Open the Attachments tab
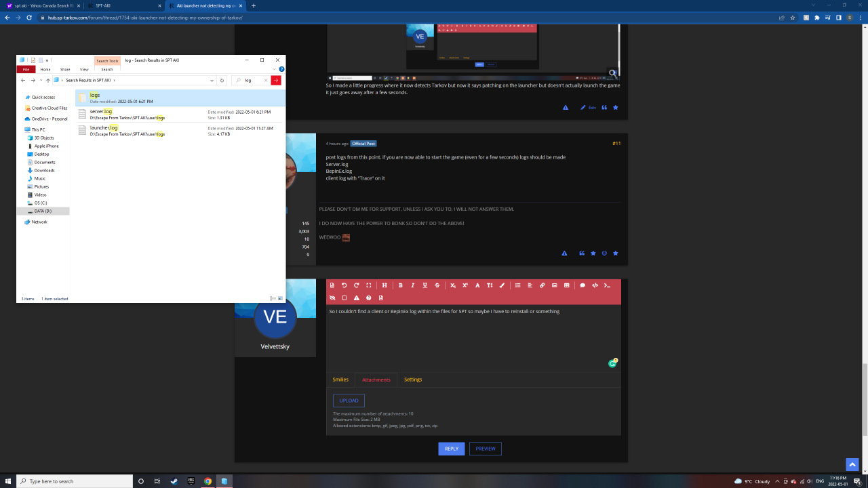 coord(376,380)
